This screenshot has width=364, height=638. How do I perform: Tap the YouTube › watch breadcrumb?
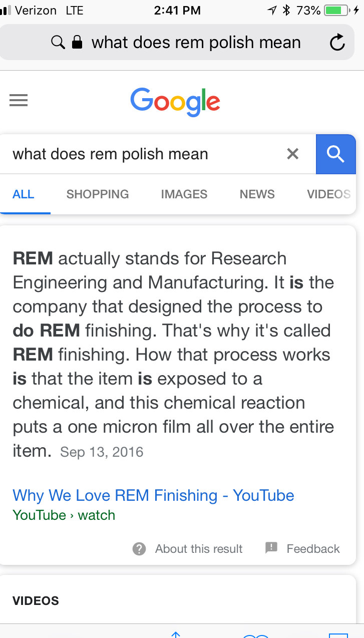(64, 515)
